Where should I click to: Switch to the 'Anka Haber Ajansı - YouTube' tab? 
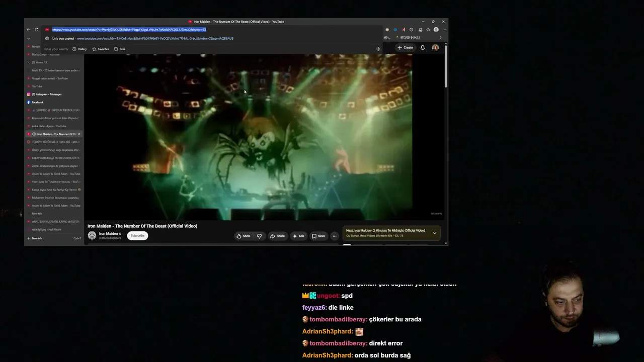[x=53, y=126]
